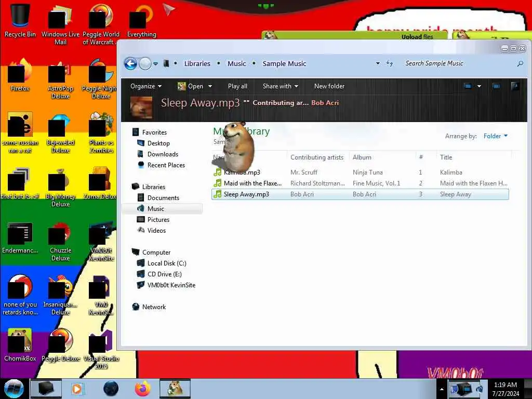Open Bejeweled Deluxe desktop icon
The height and width of the screenshot is (399, 532).
60,134
